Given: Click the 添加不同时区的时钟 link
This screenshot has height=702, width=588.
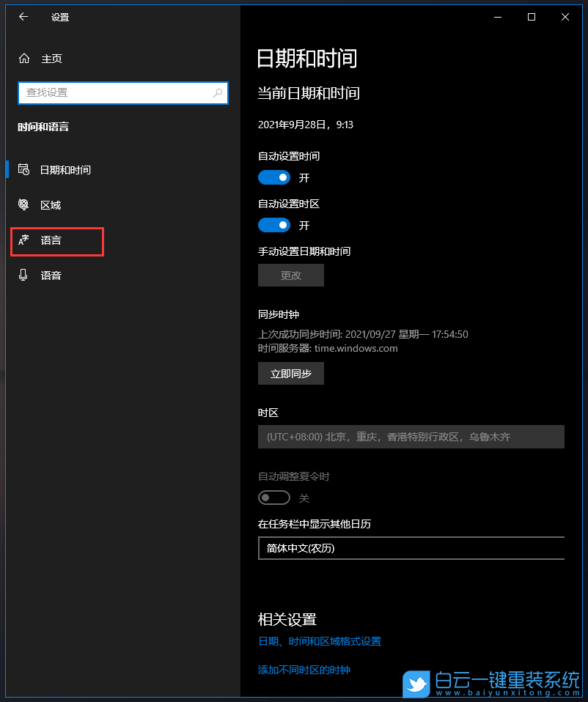Looking at the screenshot, I should [304, 669].
